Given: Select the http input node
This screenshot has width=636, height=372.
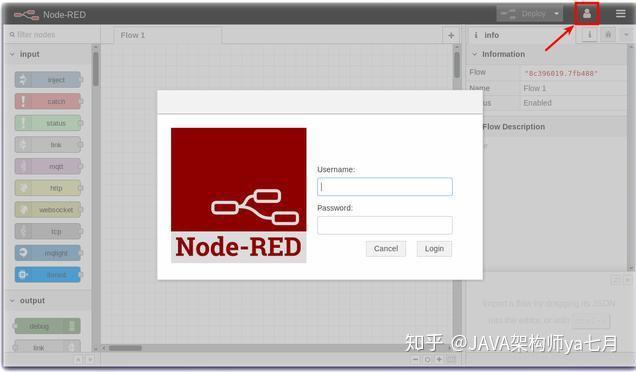Looking at the screenshot, I should coord(48,188).
